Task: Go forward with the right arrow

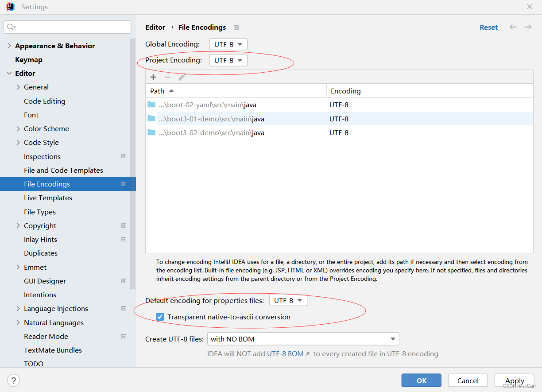Action: click(x=528, y=27)
